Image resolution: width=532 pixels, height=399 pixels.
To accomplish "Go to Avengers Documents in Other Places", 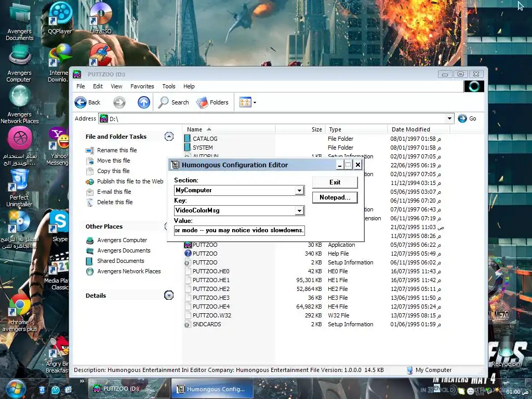I will pos(124,250).
